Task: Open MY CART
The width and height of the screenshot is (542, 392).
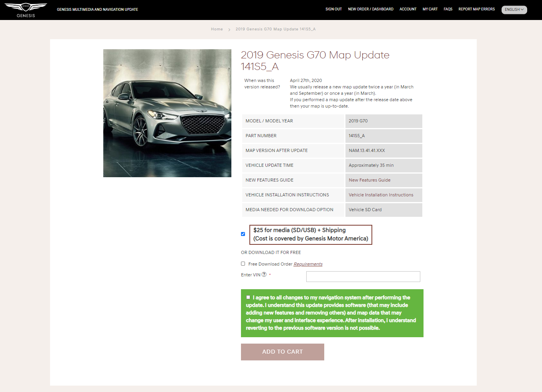Action: click(x=430, y=9)
